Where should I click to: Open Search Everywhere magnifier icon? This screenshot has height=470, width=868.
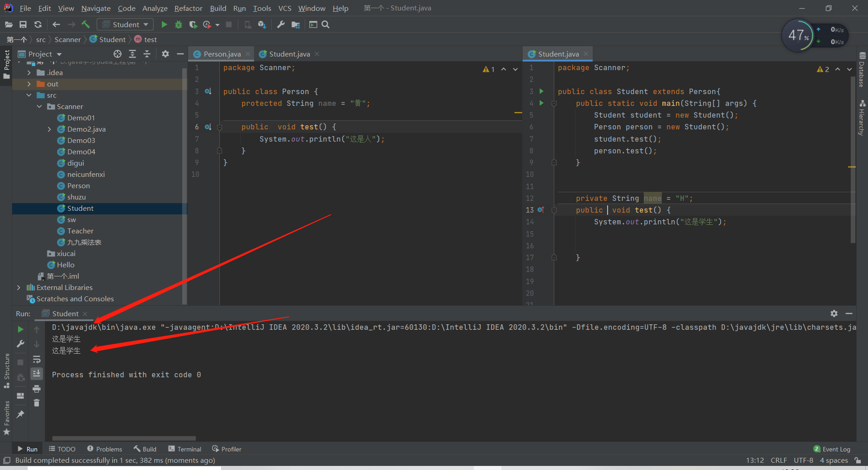coord(325,24)
